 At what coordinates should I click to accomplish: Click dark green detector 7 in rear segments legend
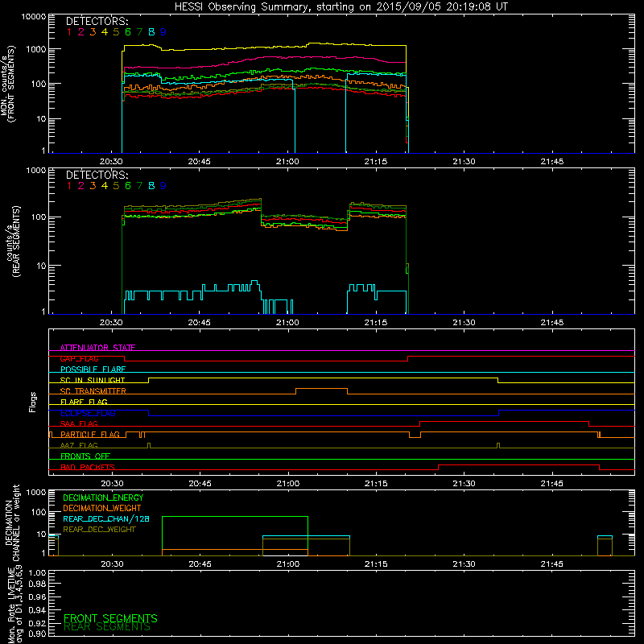coord(139,186)
